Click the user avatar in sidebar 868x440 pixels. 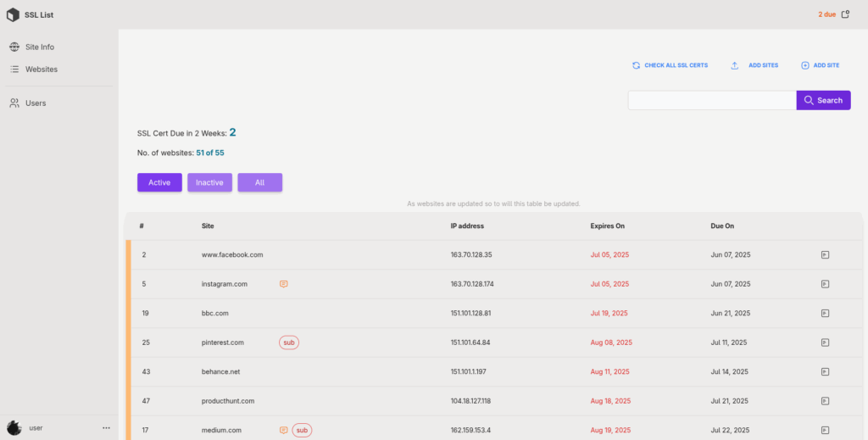14,428
